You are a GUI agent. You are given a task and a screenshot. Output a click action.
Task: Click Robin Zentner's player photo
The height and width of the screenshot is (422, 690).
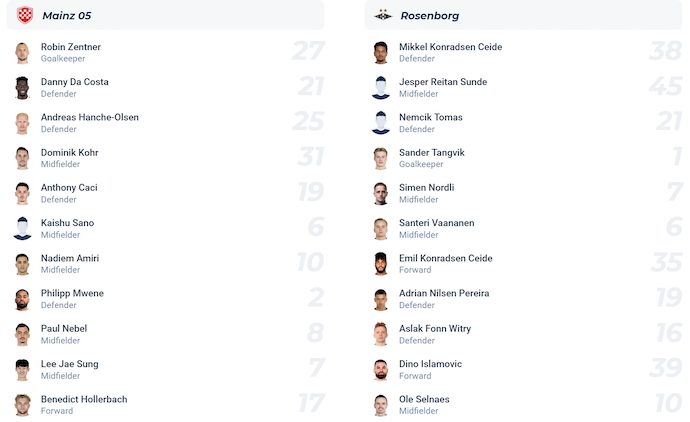[x=22, y=53]
